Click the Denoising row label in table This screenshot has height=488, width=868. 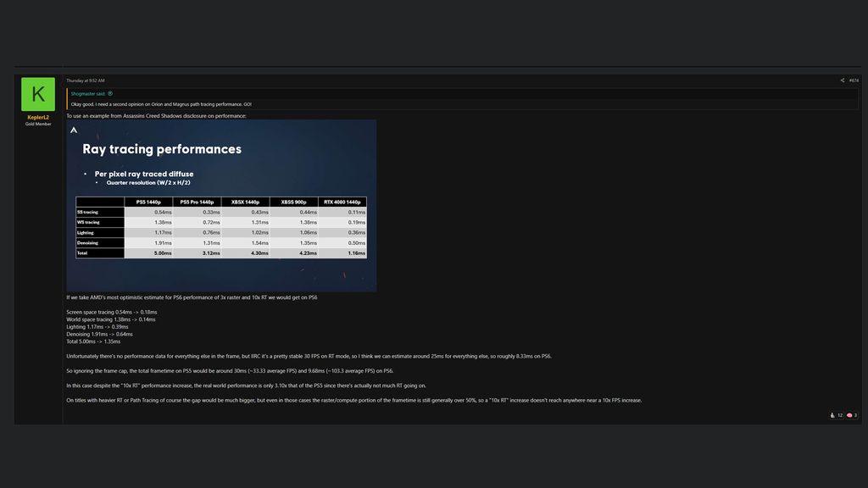pos(87,242)
